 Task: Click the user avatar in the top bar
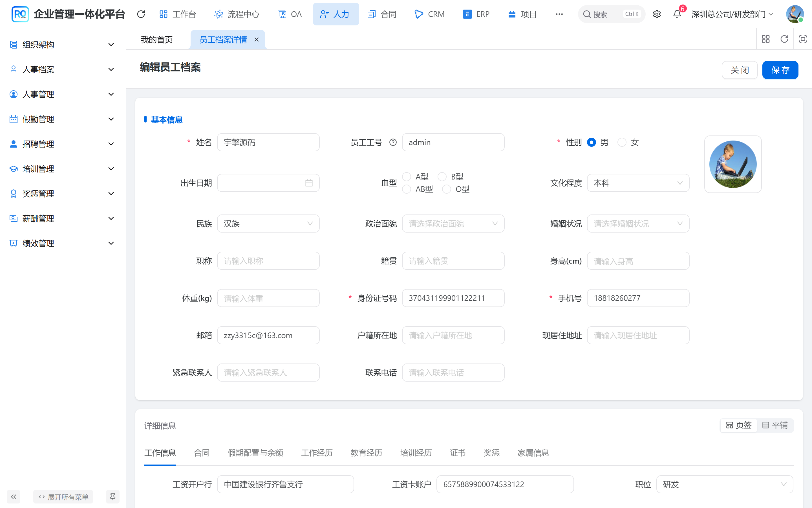pos(795,14)
